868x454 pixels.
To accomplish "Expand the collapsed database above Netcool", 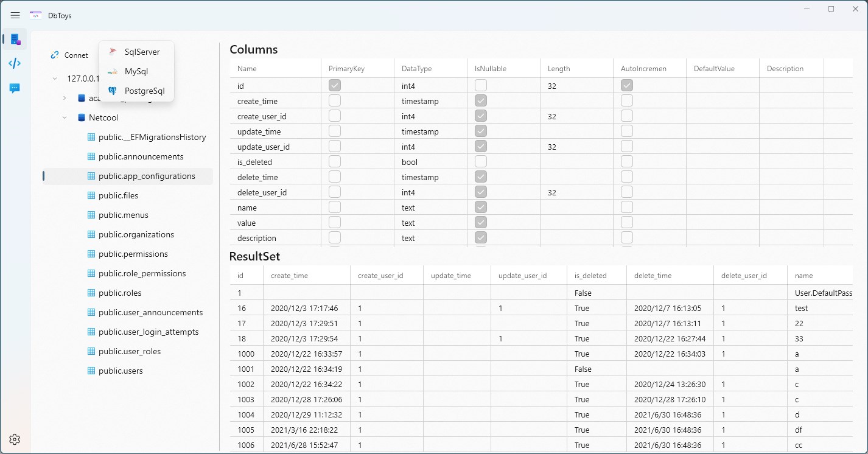I will [x=65, y=98].
